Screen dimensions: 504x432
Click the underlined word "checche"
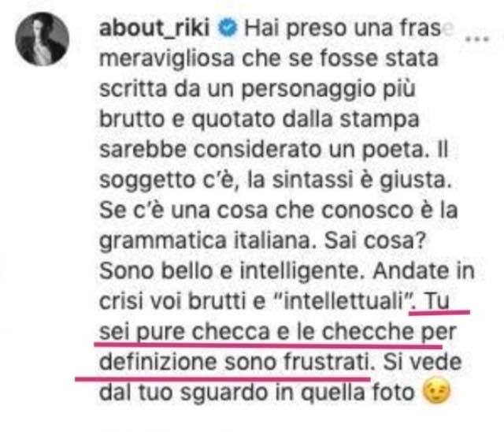tap(369, 332)
